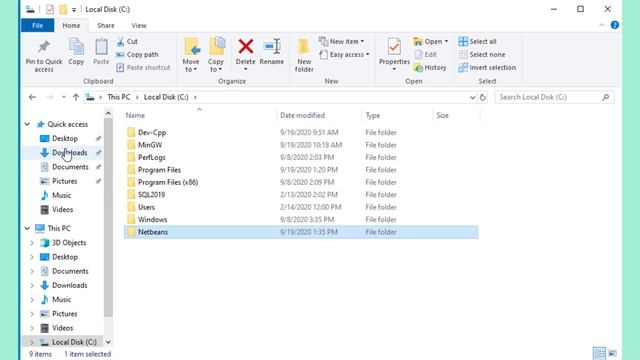Click the Copy ribbon icon
Image resolution: width=640 pixels, height=360 pixels.
pos(76,51)
